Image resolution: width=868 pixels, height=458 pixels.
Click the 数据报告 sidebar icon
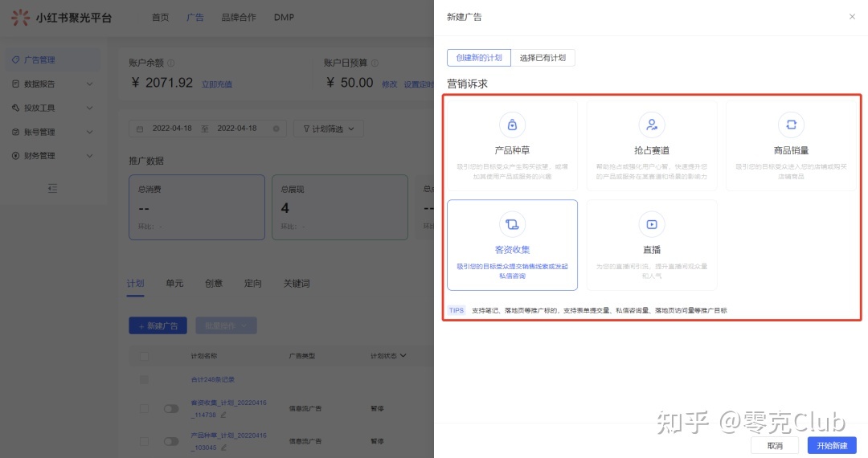pos(15,84)
